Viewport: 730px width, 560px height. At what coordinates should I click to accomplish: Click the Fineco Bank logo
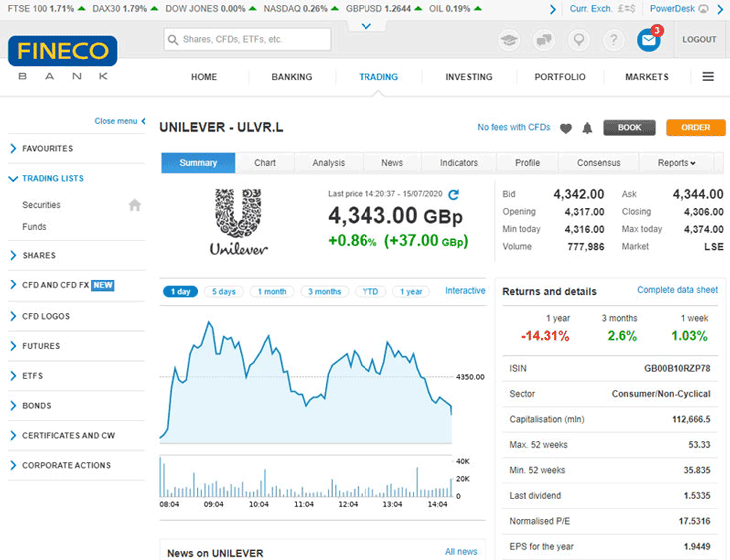(62, 58)
